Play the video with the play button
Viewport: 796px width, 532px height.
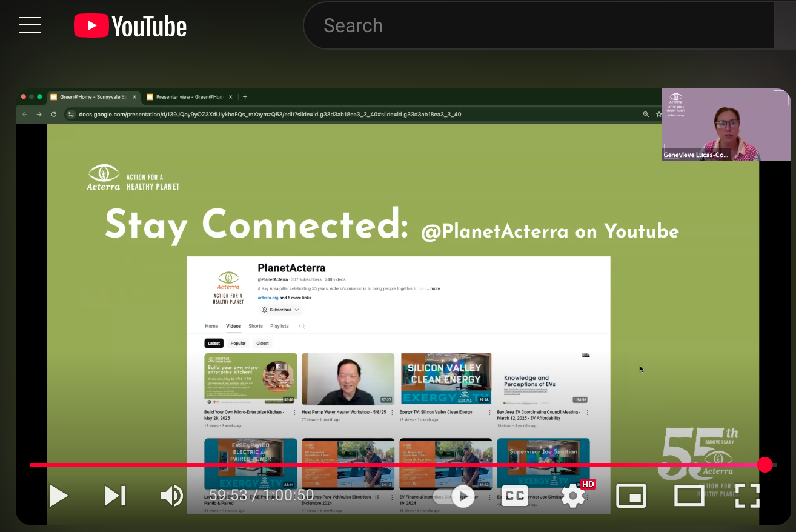click(58, 496)
